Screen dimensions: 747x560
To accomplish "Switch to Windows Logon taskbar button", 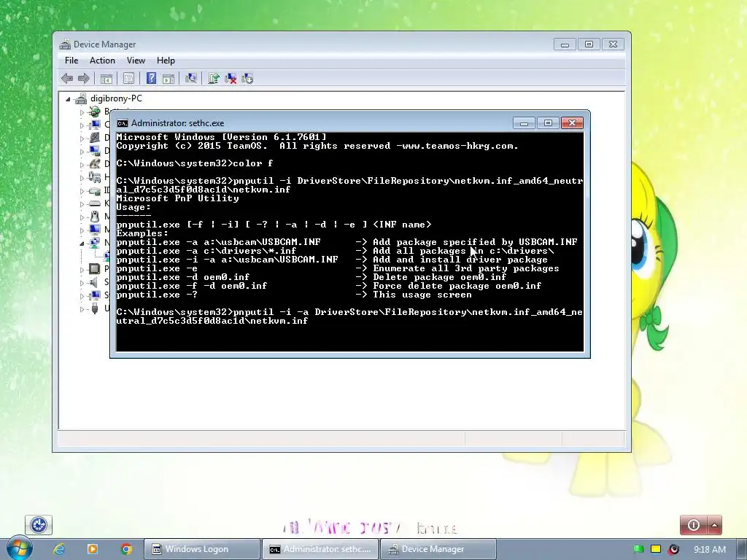I will (202, 549).
